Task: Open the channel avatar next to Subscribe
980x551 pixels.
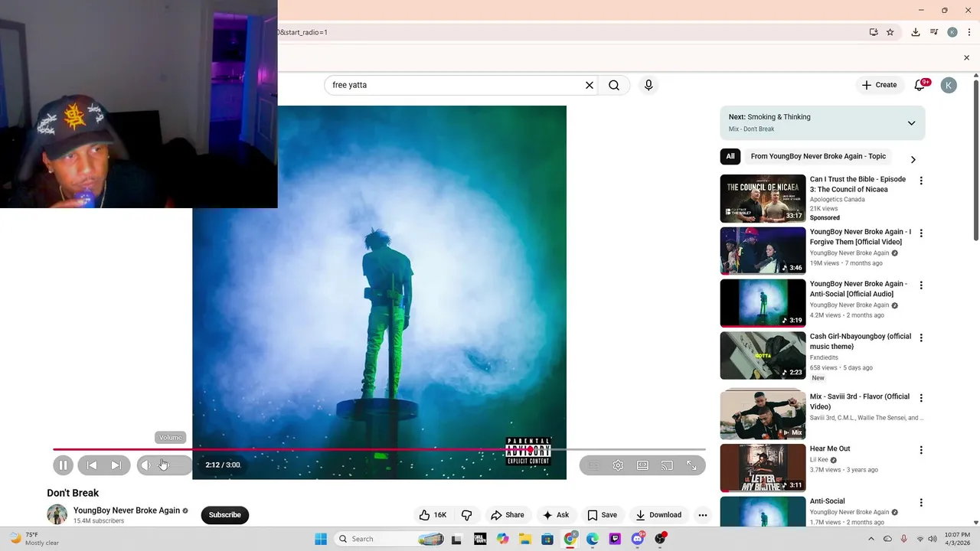Action: coord(57,515)
